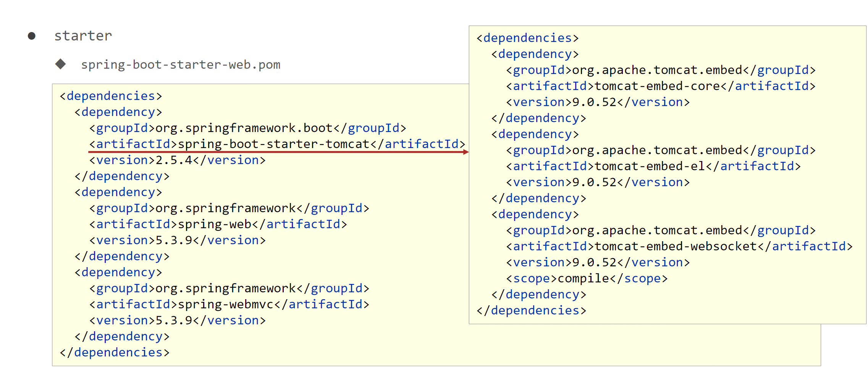The width and height of the screenshot is (868, 382).
Task: Click the org.springframework.boot groupId line
Action: (247, 128)
